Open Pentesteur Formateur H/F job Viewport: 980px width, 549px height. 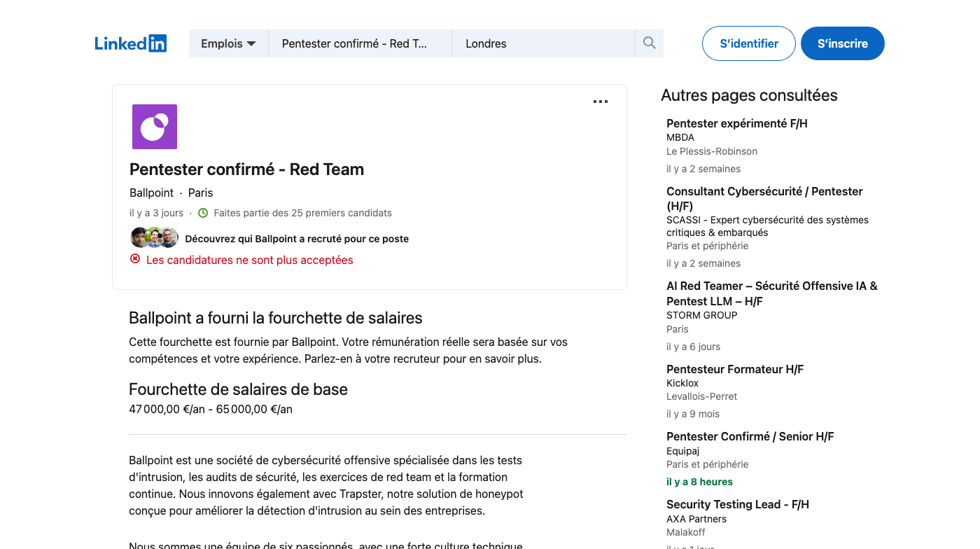735,369
